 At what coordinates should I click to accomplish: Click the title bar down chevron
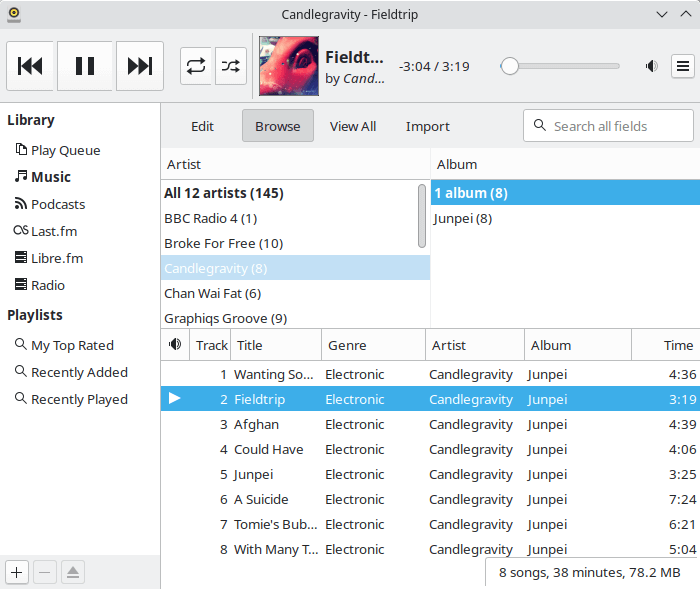pyautogui.click(x=662, y=14)
